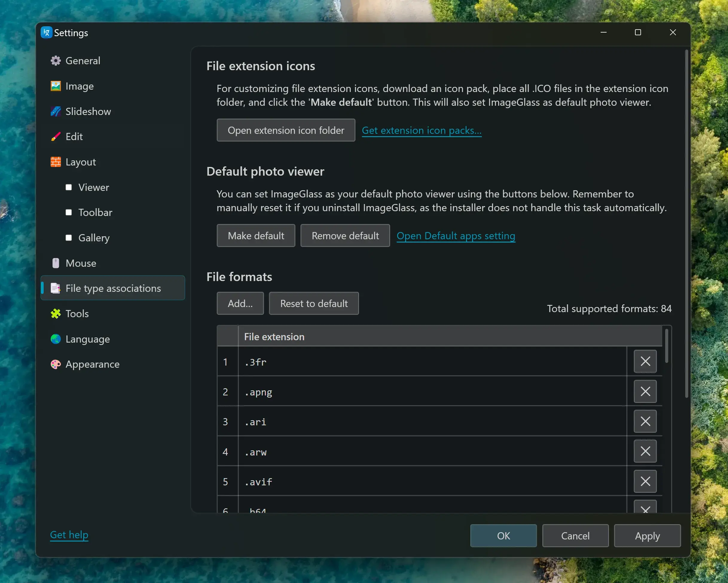Image resolution: width=728 pixels, height=583 pixels.
Task: Click the Mouse icon in sidebar
Action: (x=56, y=263)
